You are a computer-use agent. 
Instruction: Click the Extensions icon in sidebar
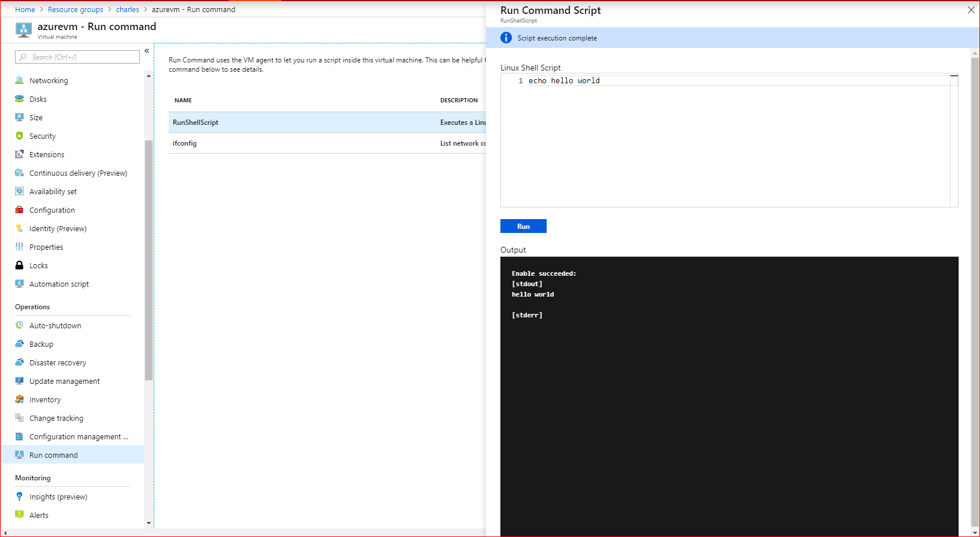(x=20, y=154)
